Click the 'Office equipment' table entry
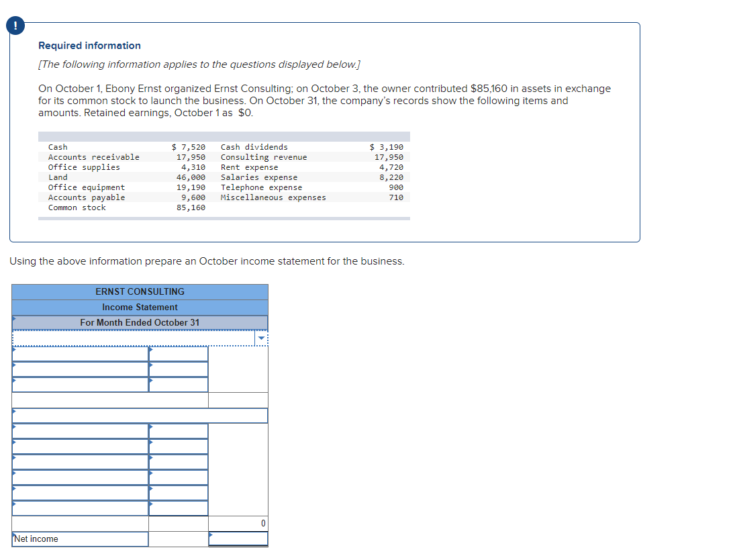This screenshot has width=733, height=560. pos(87,187)
